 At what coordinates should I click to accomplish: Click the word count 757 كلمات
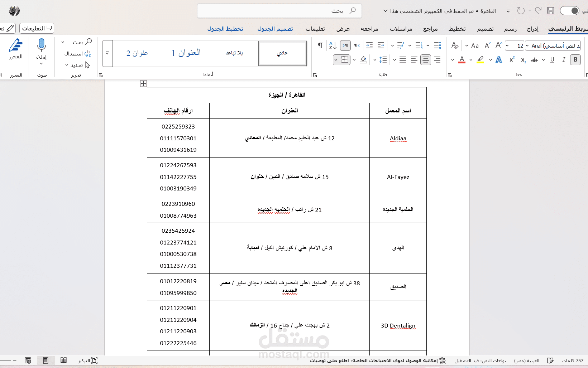coord(573,360)
